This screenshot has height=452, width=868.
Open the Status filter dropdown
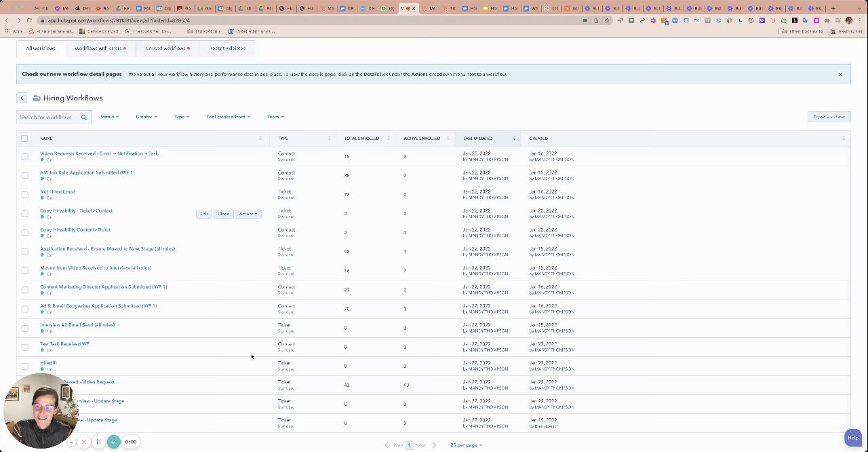pyautogui.click(x=109, y=117)
